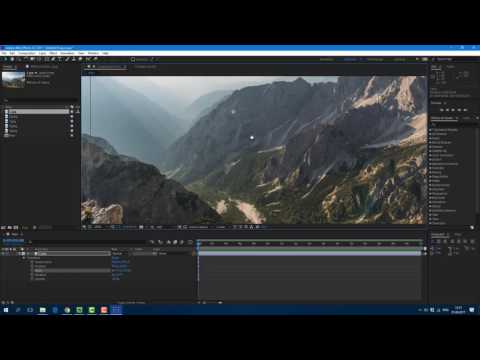Open the Effect menu
Viewport: 480px width, 360px height.
pyautogui.click(x=53, y=53)
